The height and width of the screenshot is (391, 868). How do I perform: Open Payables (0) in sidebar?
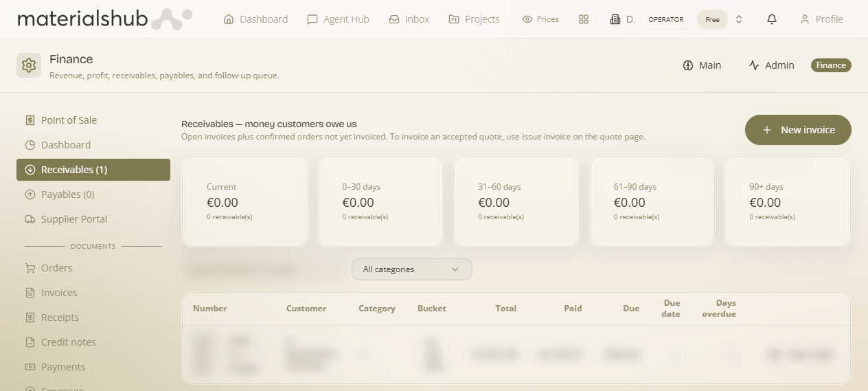pos(93,194)
